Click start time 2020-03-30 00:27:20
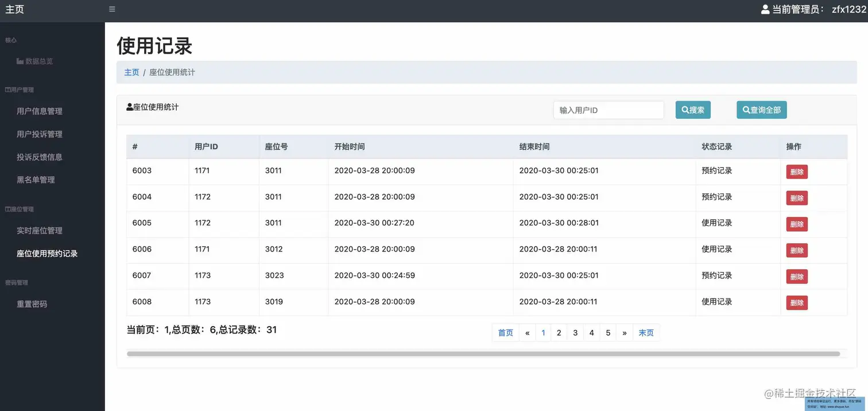The height and width of the screenshot is (411, 868). (374, 223)
